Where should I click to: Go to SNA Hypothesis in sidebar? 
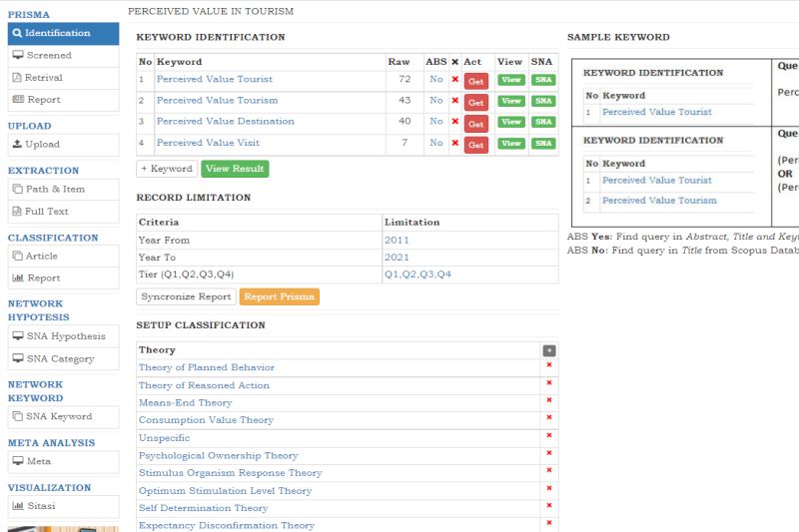[x=65, y=336]
